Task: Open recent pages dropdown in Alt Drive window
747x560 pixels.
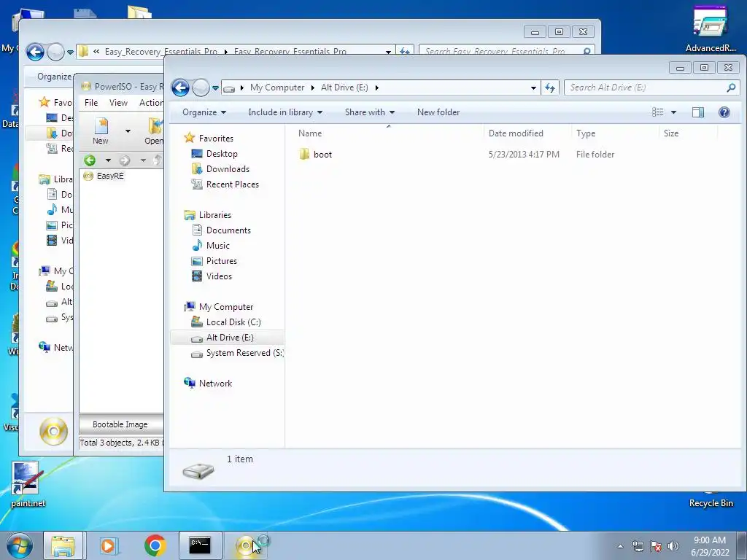Action: point(215,87)
